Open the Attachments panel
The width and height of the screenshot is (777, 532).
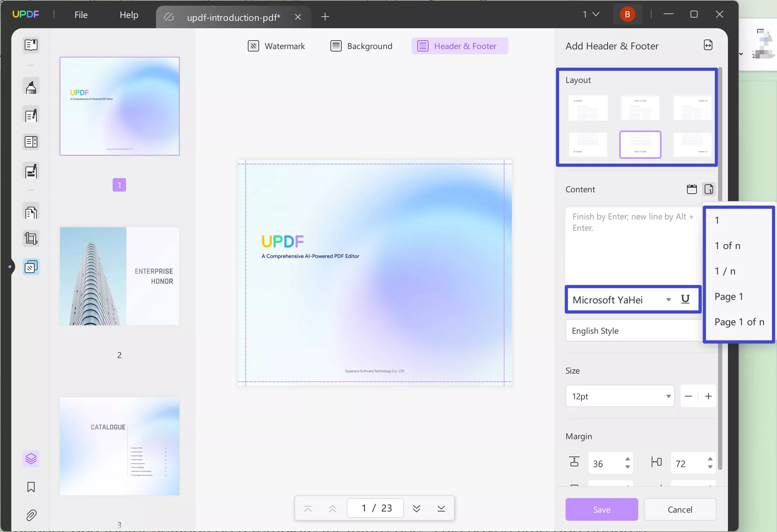pos(31,515)
